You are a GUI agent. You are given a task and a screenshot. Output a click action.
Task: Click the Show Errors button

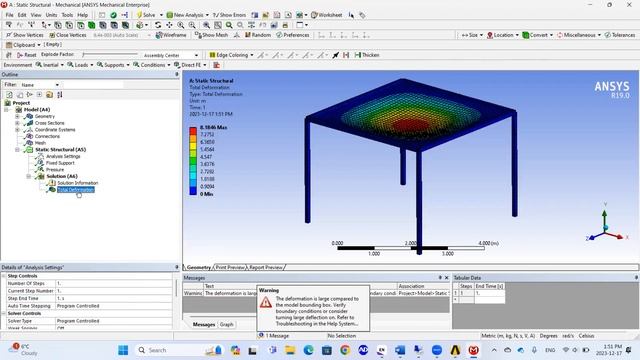(x=229, y=15)
